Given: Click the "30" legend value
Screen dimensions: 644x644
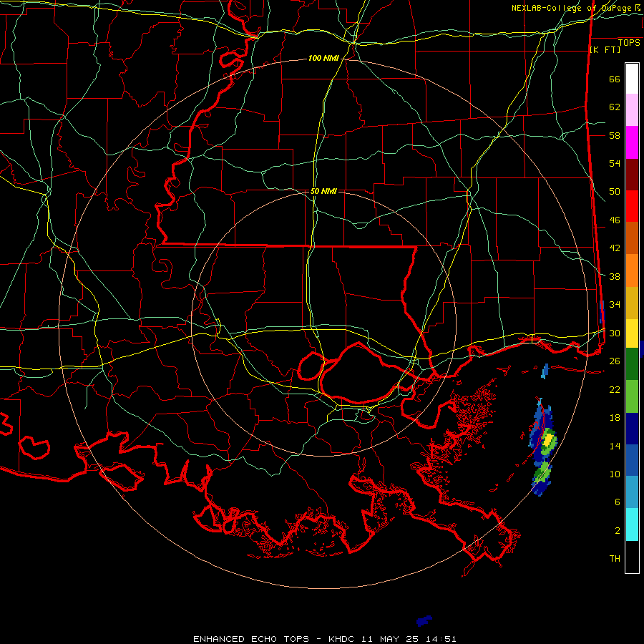Looking at the screenshot, I should (x=615, y=333).
